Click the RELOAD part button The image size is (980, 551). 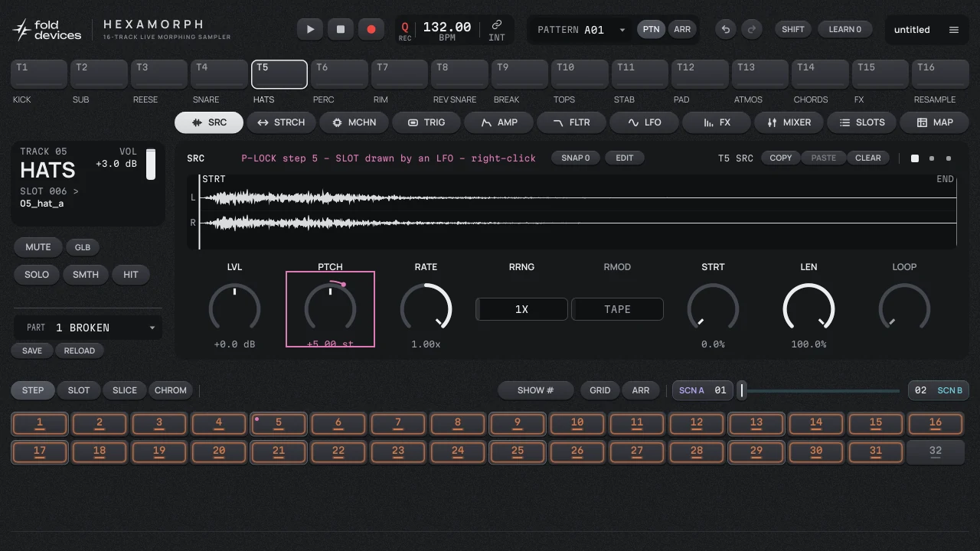pos(80,350)
